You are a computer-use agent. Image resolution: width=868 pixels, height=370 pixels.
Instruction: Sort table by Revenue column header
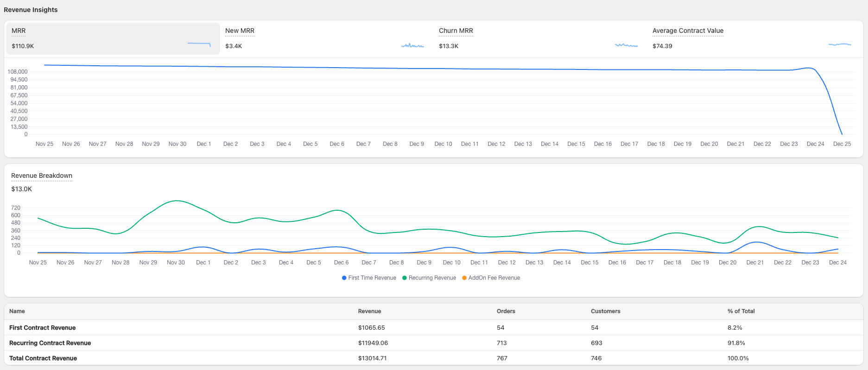click(369, 311)
